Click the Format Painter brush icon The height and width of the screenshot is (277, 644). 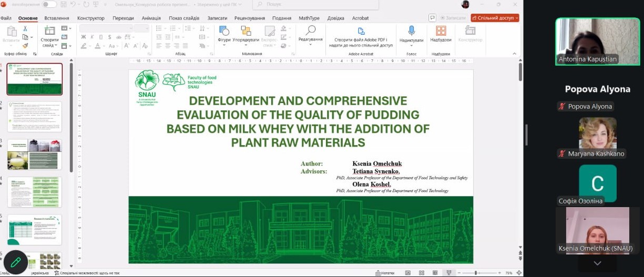(x=25, y=46)
